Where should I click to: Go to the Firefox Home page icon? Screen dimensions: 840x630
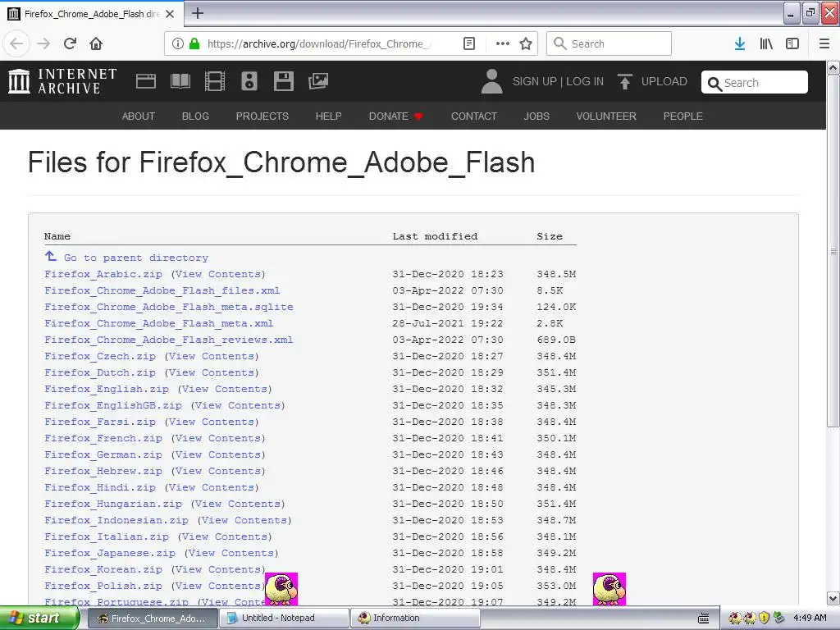(x=96, y=43)
